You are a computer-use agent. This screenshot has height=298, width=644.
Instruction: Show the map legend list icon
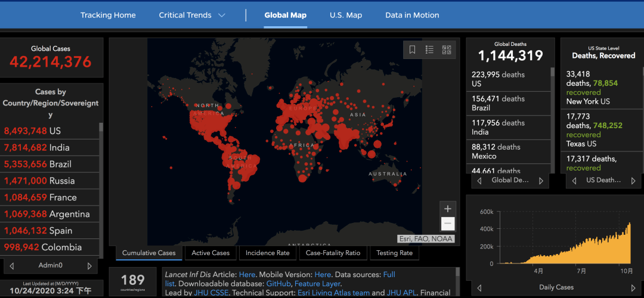pos(429,49)
